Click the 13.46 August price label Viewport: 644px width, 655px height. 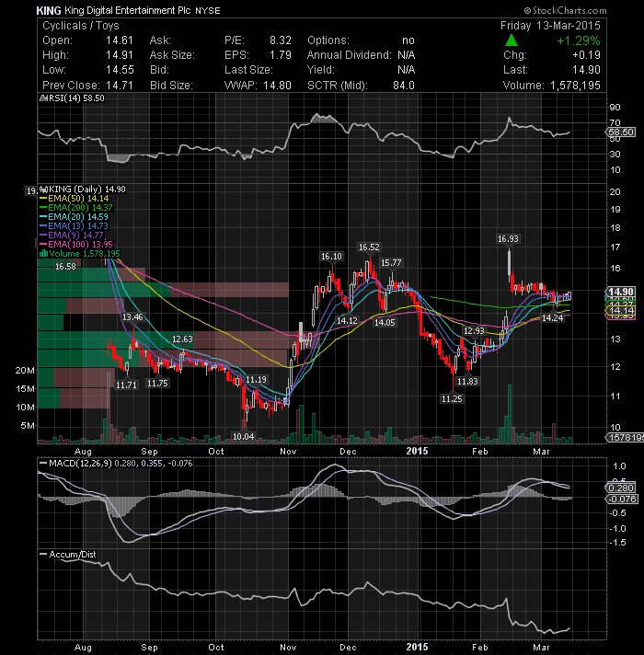pyautogui.click(x=132, y=317)
